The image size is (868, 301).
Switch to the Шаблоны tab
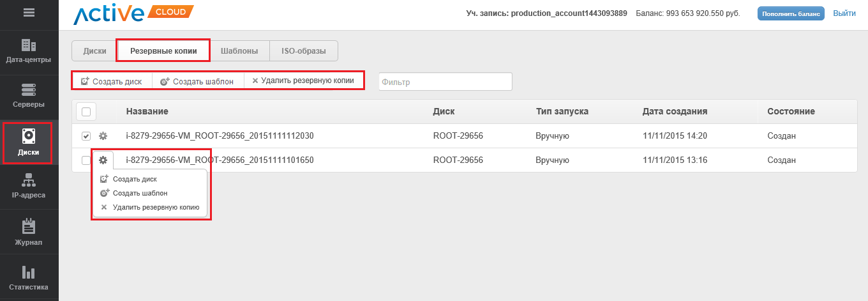click(239, 51)
